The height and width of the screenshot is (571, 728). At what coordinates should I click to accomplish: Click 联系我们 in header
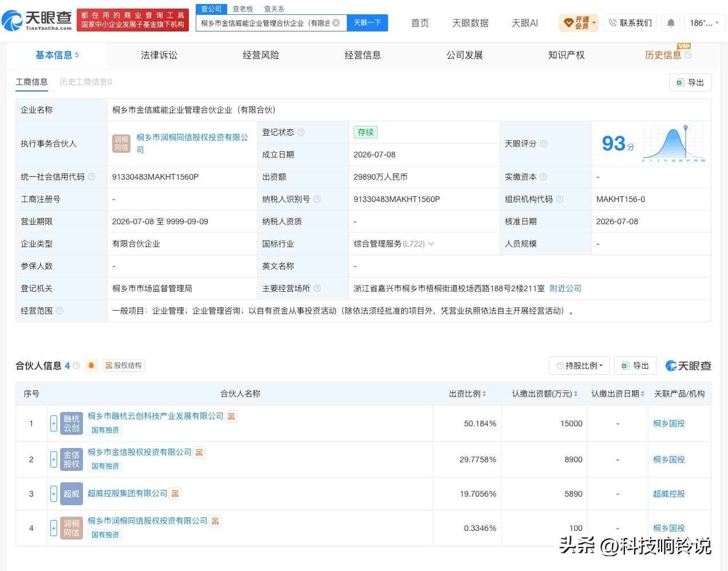[630, 23]
